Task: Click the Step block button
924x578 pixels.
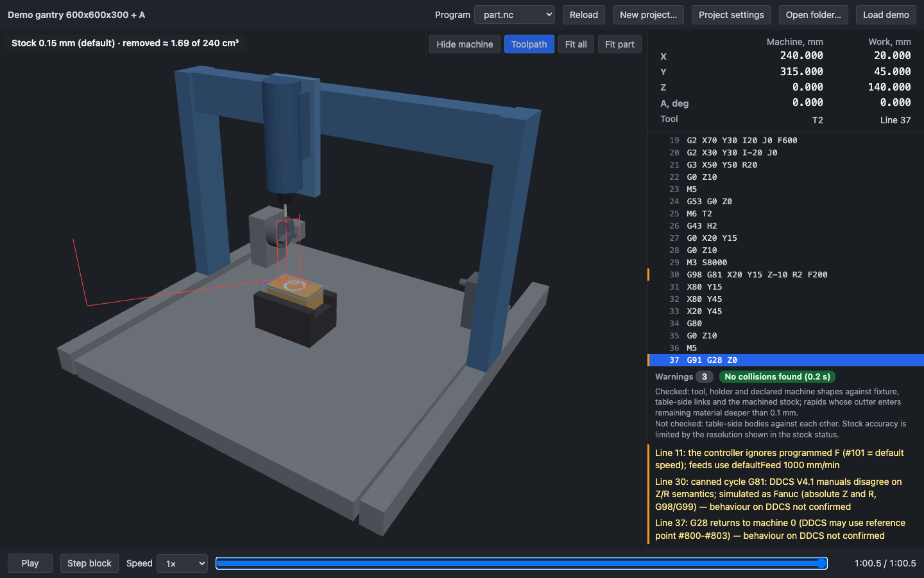Action: click(x=89, y=563)
